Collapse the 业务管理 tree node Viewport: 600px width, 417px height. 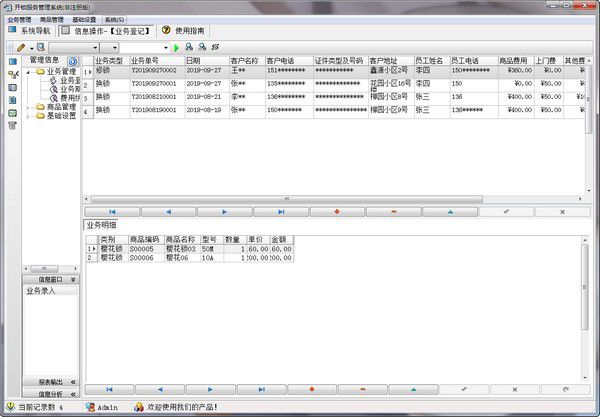[28, 72]
